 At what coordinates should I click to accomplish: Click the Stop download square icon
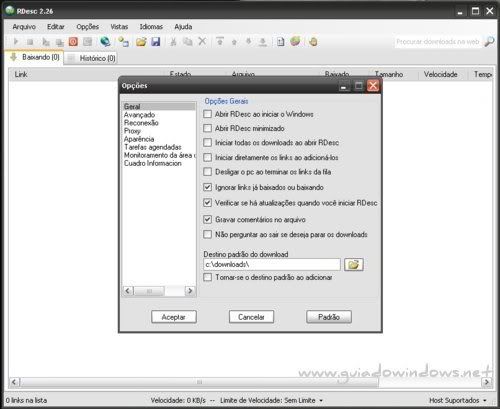[30, 42]
